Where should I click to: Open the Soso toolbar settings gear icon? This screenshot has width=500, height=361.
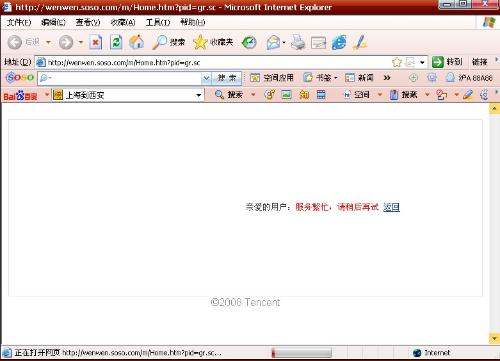(x=432, y=78)
